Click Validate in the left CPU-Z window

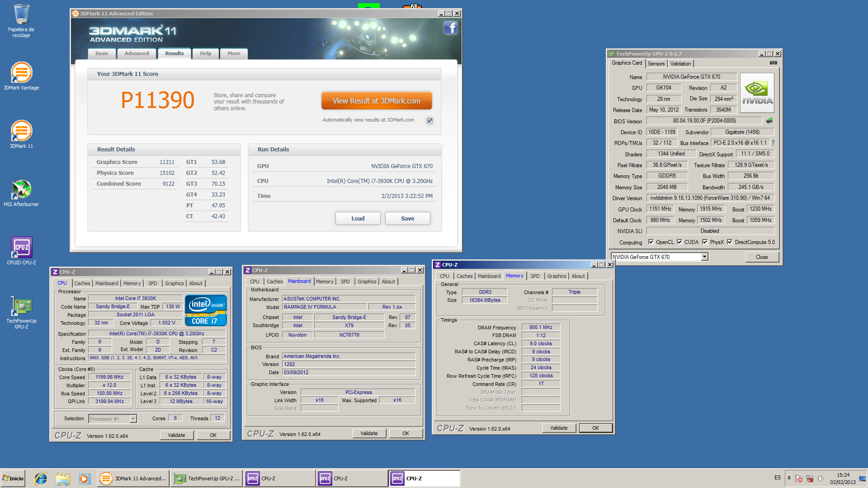pos(177,435)
